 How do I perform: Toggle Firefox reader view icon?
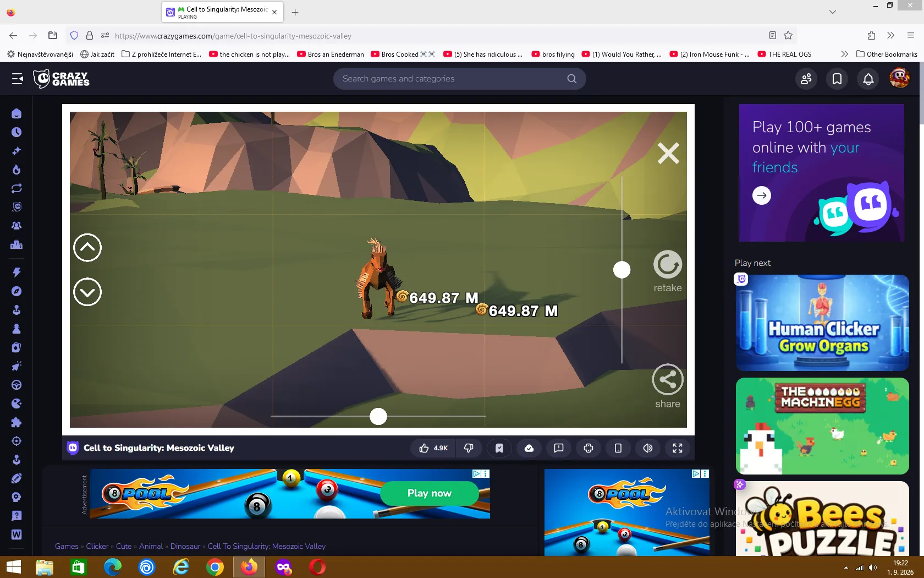click(773, 36)
